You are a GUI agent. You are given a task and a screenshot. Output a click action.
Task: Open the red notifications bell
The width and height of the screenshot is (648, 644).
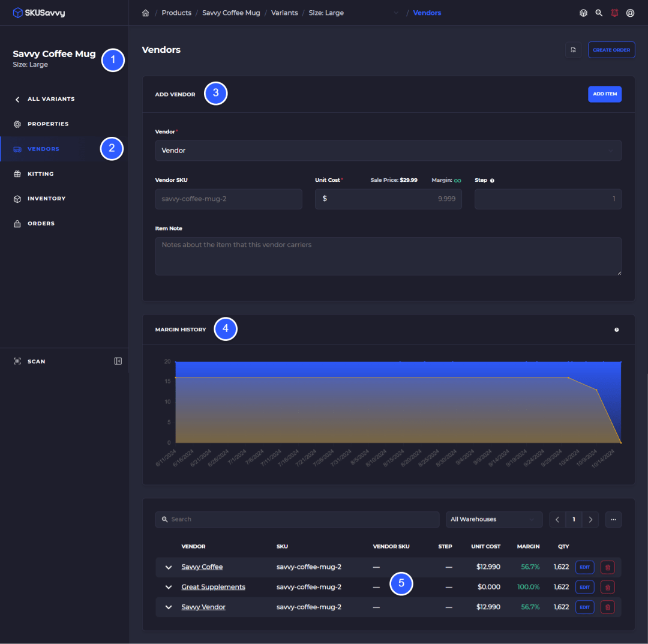pyautogui.click(x=614, y=13)
